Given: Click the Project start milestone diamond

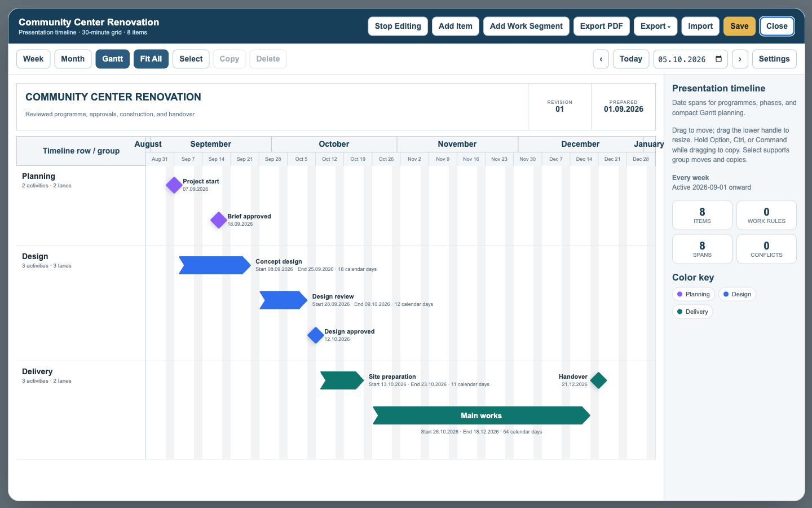Looking at the screenshot, I should click(174, 185).
